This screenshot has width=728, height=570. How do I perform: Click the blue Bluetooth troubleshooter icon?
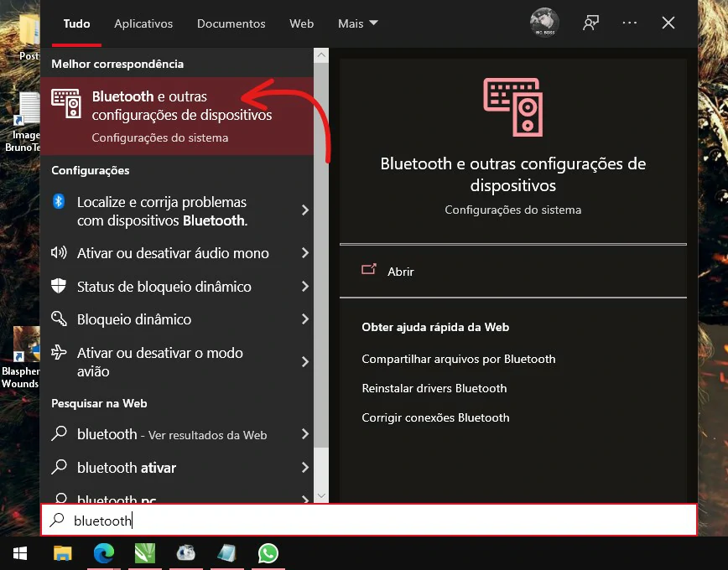point(59,201)
